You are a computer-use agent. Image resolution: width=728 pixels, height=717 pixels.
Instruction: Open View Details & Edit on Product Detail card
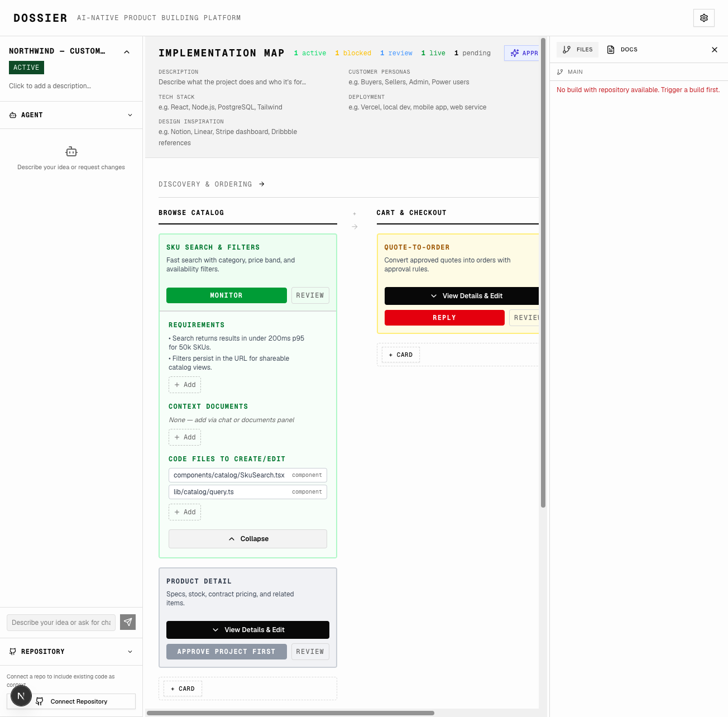click(x=248, y=630)
